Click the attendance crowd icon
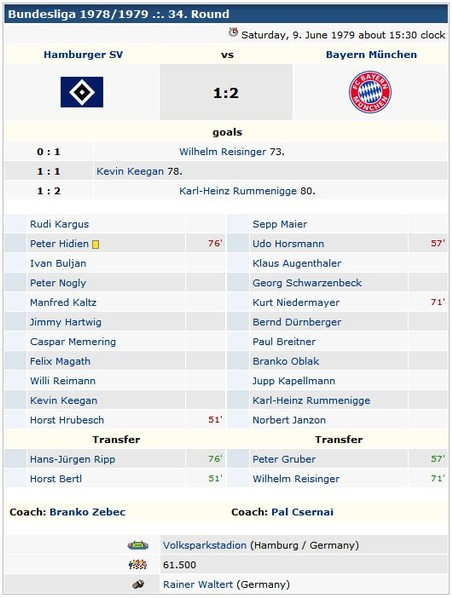 pos(138,564)
